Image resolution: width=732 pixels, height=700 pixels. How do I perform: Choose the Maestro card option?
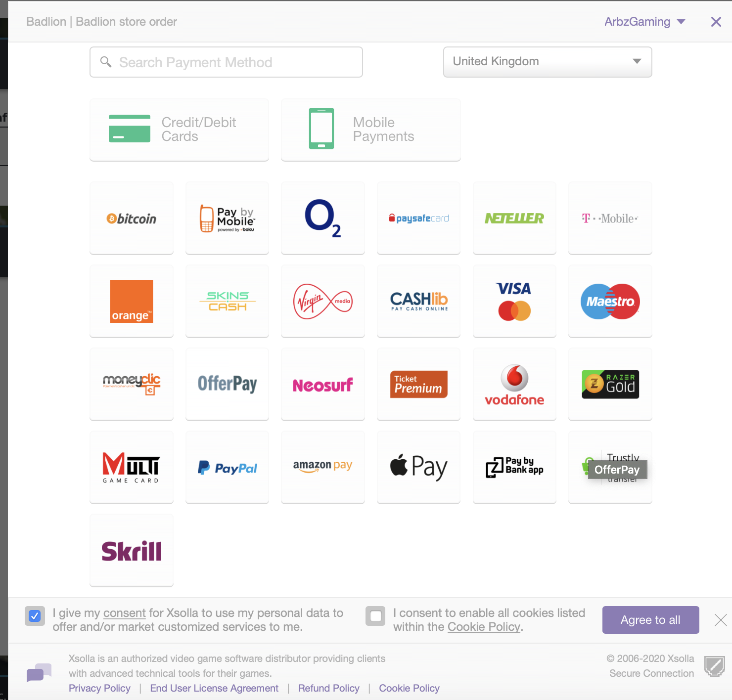[x=610, y=301]
